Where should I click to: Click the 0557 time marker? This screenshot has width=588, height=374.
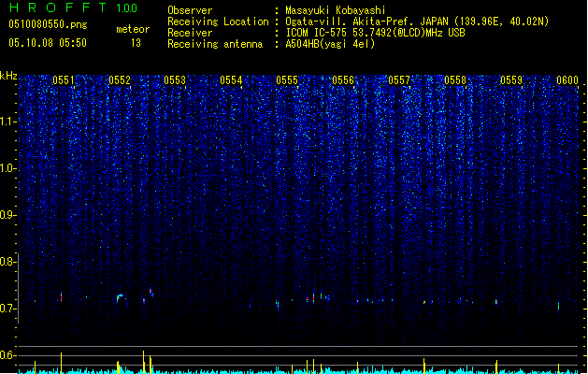click(399, 80)
